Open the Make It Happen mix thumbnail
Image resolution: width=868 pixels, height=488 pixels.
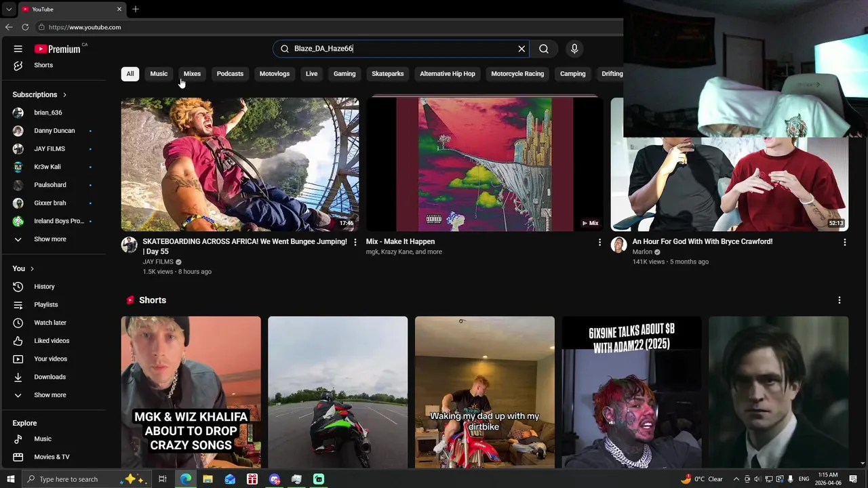click(x=484, y=165)
